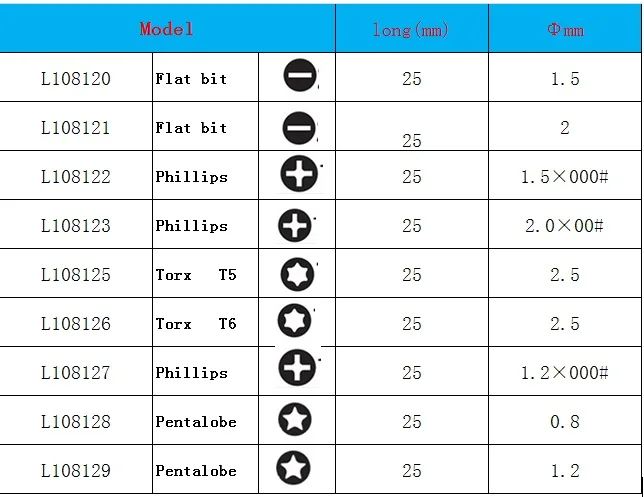Click the flat bit icon for L108120
Viewport: 644px width, 497px height.
pyautogui.click(x=300, y=75)
